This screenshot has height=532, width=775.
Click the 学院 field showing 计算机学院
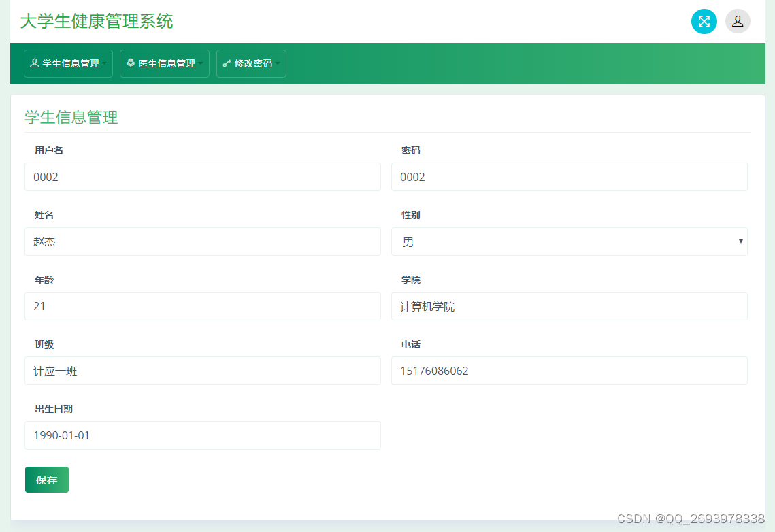click(569, 306)
